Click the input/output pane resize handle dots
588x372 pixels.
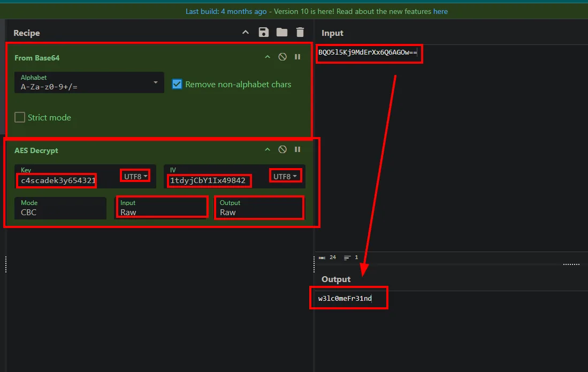[x=571, y=264]
